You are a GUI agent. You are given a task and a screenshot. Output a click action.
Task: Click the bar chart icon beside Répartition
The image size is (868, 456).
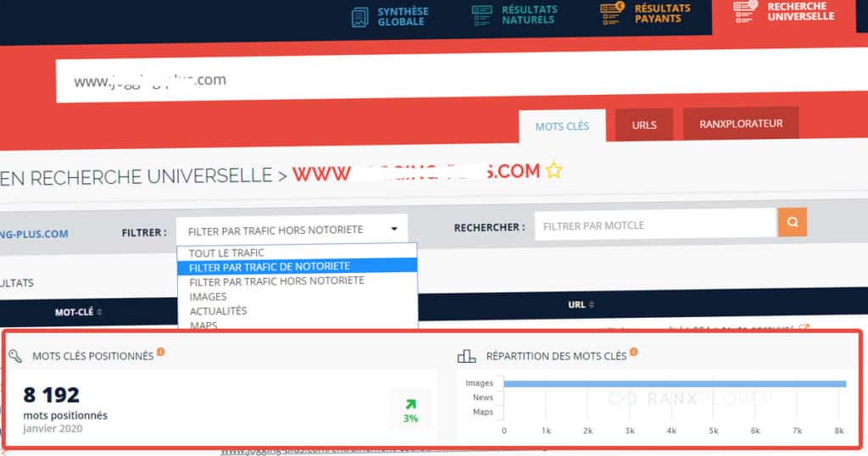[466, 356]
